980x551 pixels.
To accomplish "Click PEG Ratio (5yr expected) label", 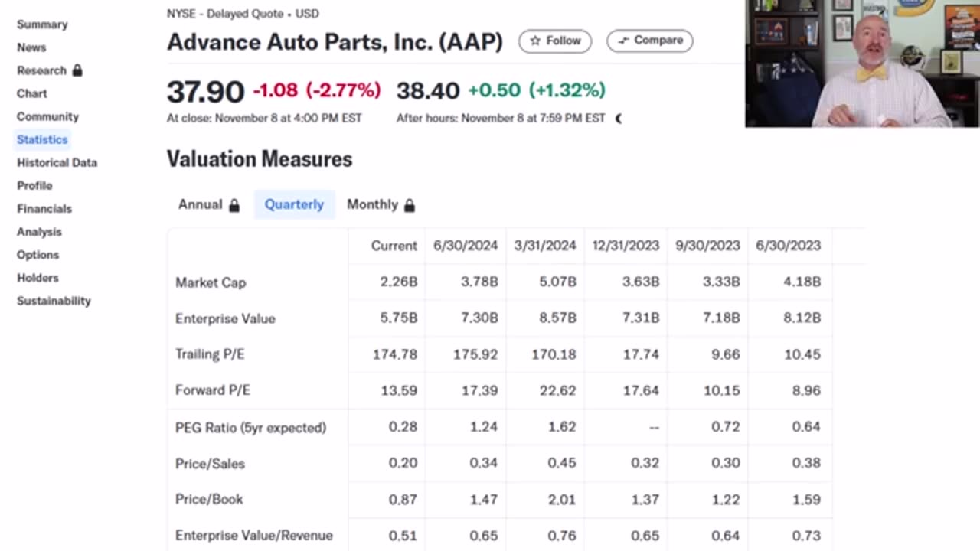I will [250, 428].
